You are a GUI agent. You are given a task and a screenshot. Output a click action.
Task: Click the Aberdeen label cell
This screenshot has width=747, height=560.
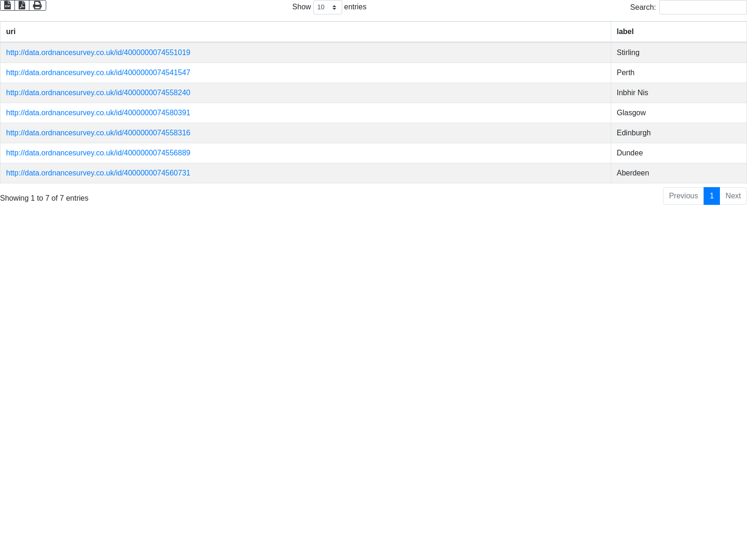633,173
